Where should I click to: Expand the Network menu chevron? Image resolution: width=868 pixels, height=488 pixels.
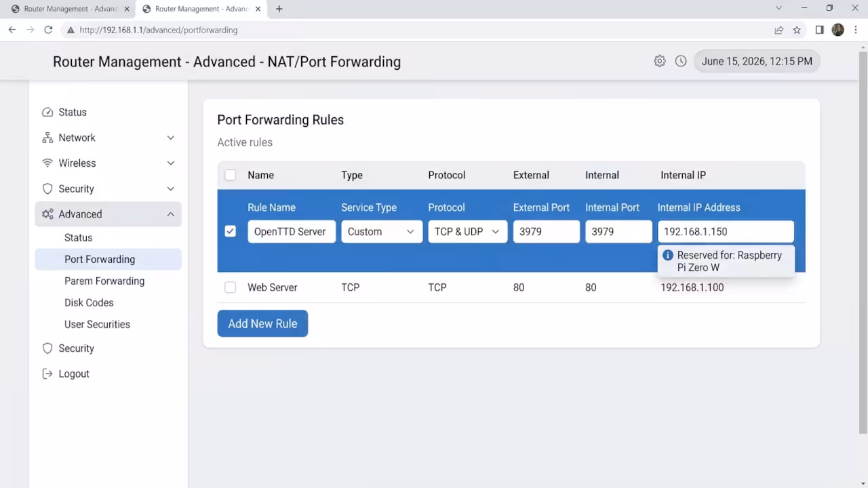point(171,138)
